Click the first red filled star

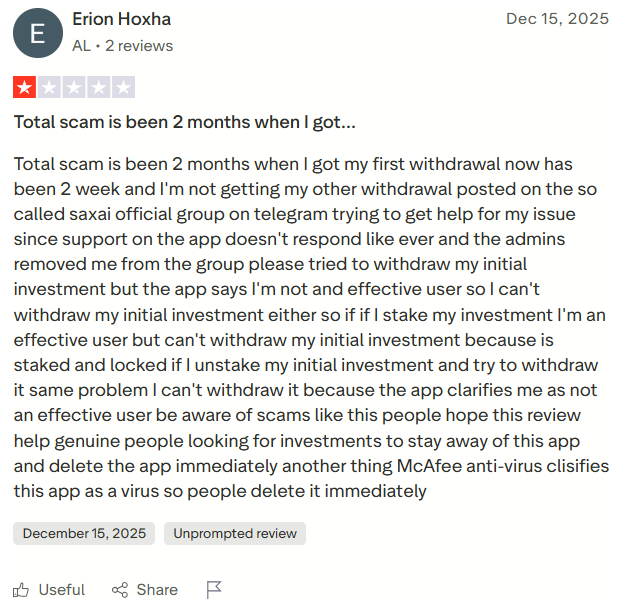(x=24, y=87)
